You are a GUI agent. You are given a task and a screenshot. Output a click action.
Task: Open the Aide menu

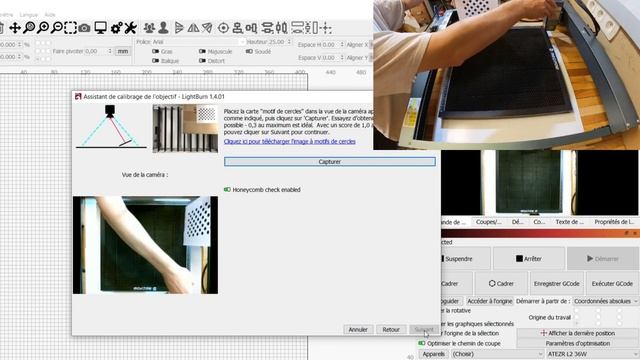(50, 15)
